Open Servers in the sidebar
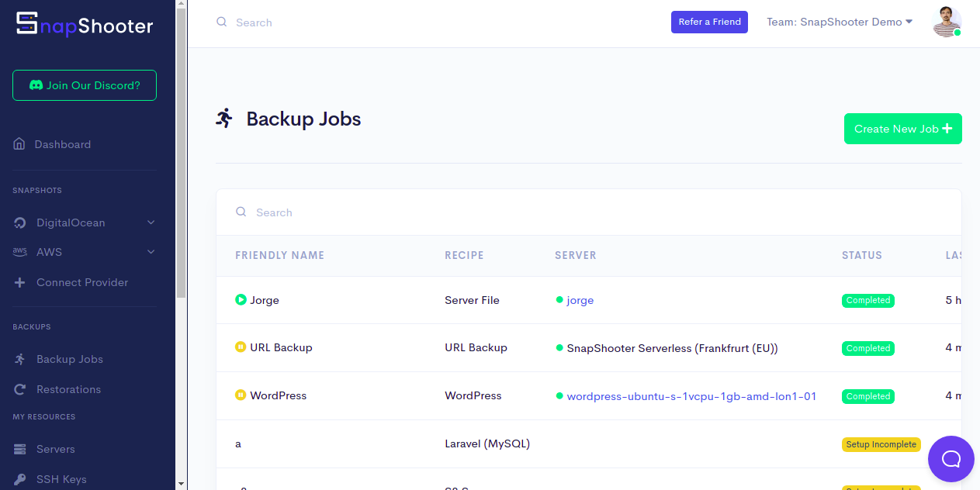Screen dimensions: 980x490 56,449
